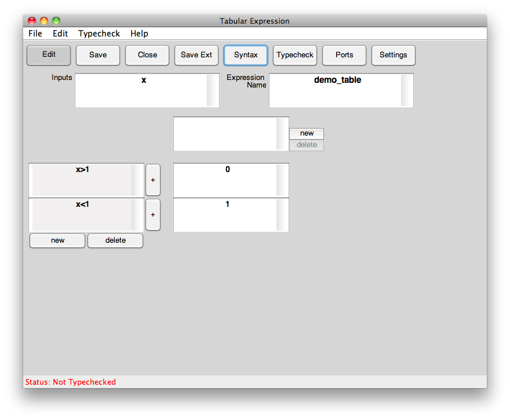The width and height of the screenshot is (510, 420).
Task: Select the Expression Name field containing demo_table
Action: 336,90
